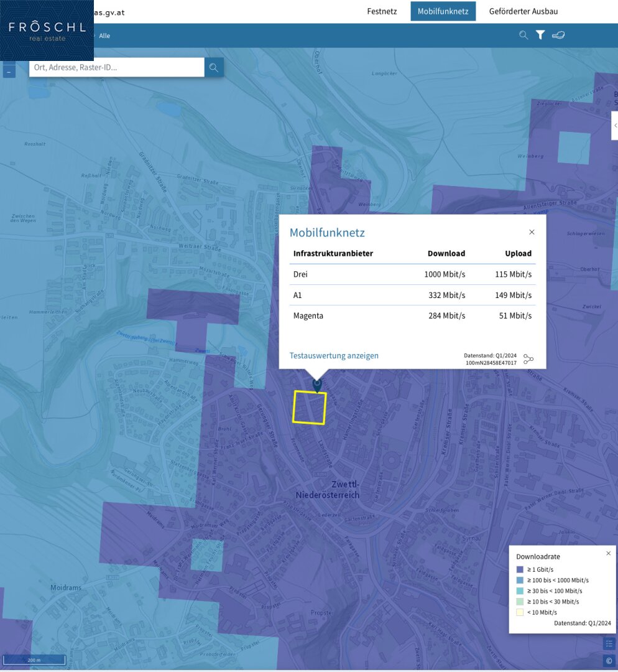Click the Allentsteiger Straße map label

[x=550, y=205]
